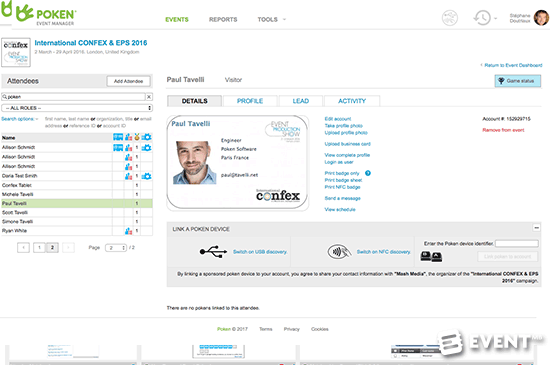Click people icon in Ryan White row

(128, 231)
